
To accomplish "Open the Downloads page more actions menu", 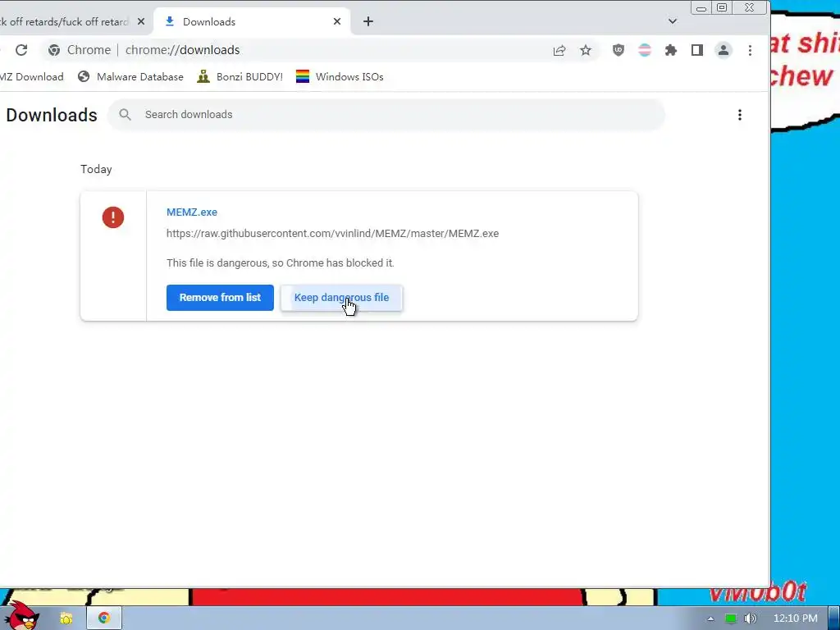I will (740, 115).
